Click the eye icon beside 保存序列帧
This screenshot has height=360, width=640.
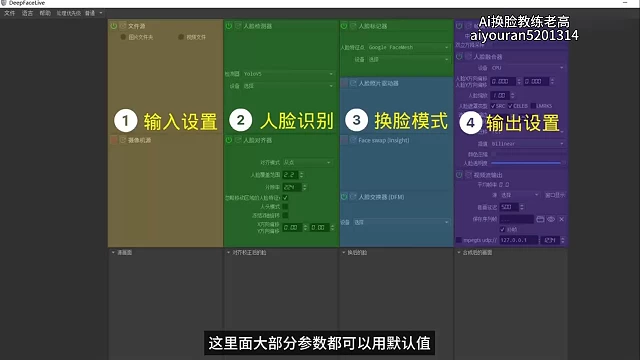point(551,219)
